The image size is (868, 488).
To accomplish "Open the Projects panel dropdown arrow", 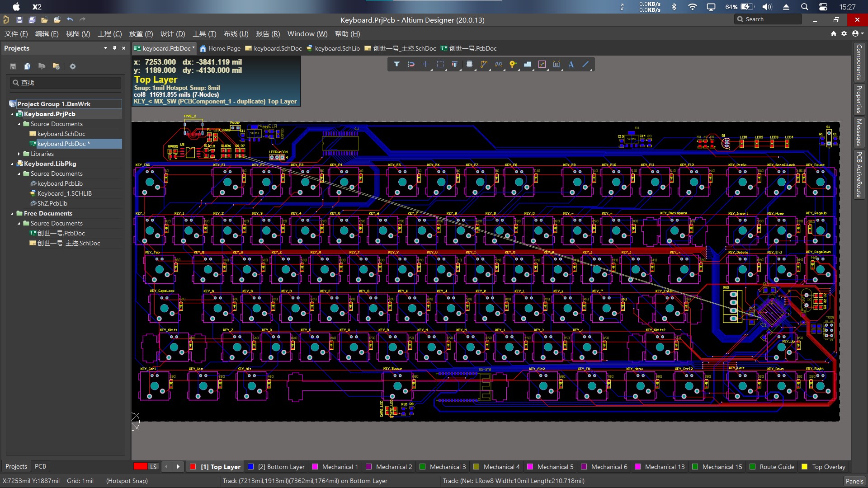I will [x=105, y=48].
